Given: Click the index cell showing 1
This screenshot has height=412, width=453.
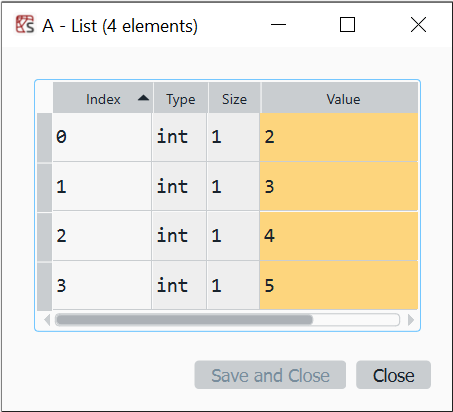Looking at the screenshot, I should click(x=102, y=186).
